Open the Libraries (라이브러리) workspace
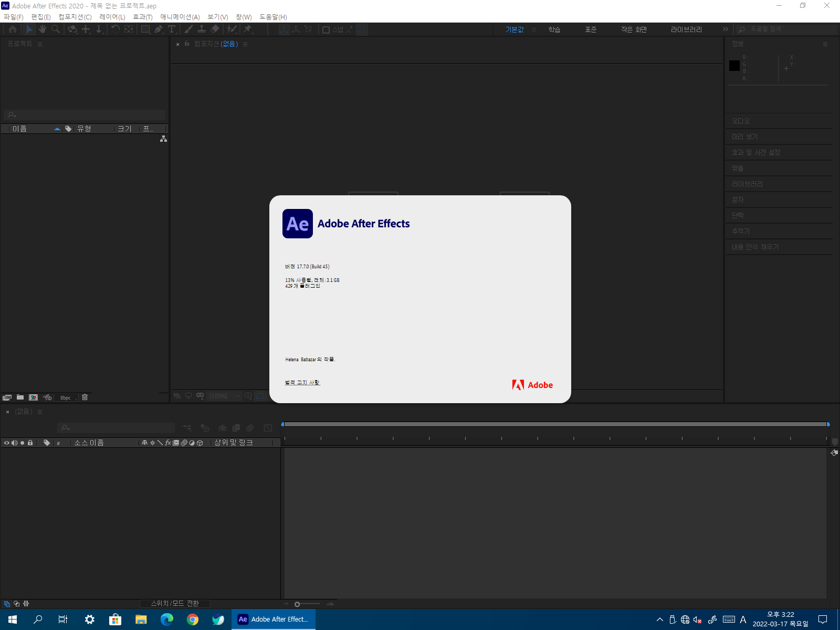The width and height of the screenshot is (840, 630). pos(686,29)
